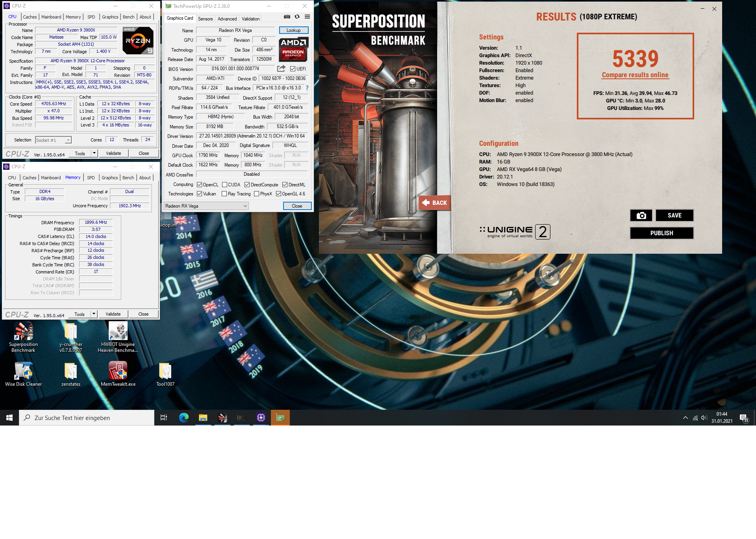Click SAVE in Superposition results
This screenshot has width=756, height=539.
674,215
